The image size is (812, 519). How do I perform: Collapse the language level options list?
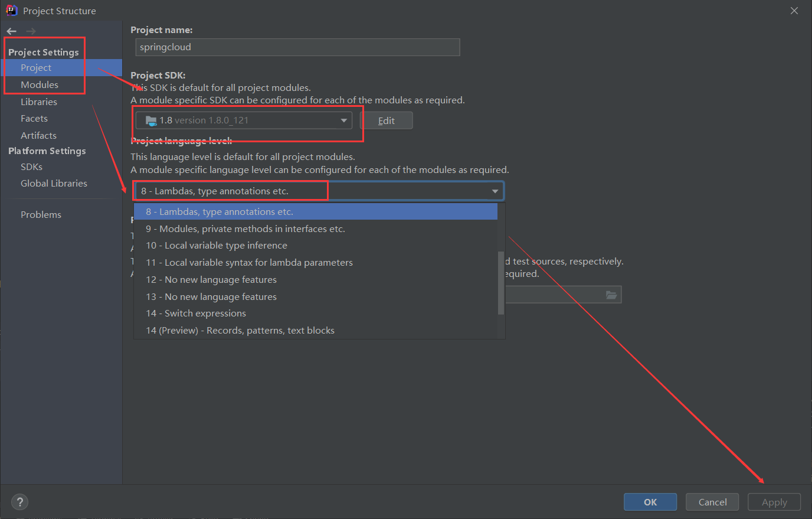click(495, 190)
